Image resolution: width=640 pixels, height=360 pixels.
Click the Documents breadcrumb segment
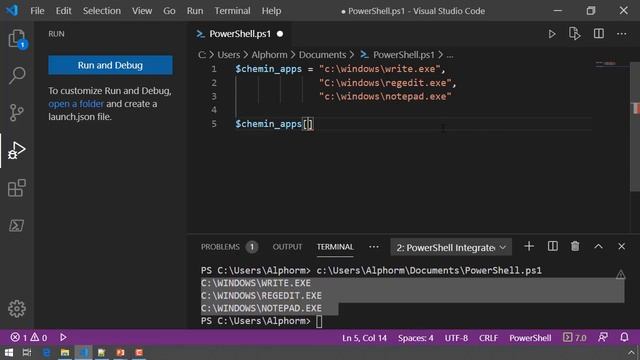[x=322, y=55]
